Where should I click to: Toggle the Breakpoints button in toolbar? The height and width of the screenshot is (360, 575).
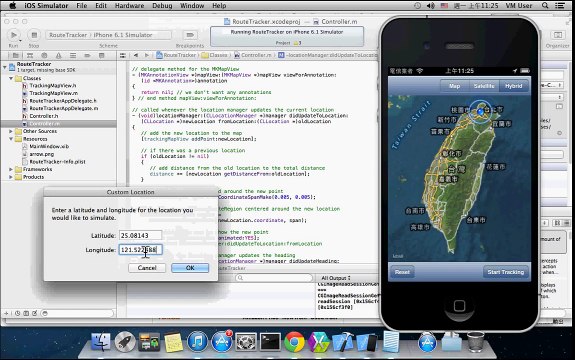point(190,35)
